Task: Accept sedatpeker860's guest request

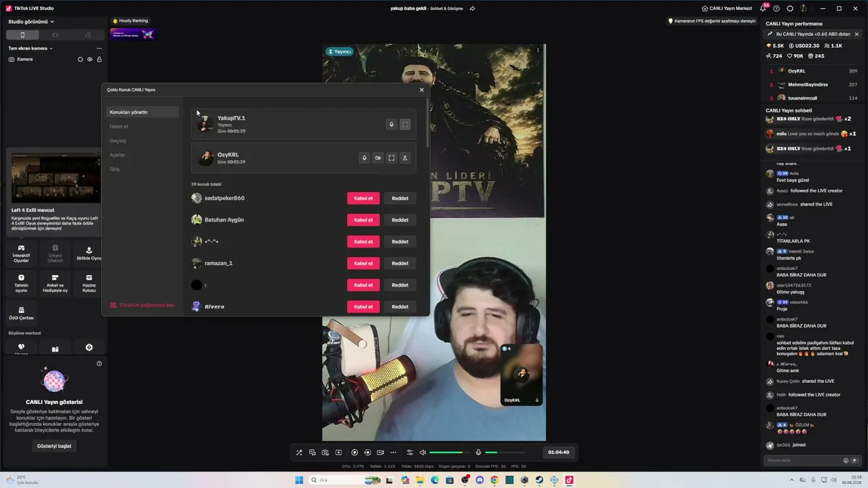Action: coord(363,198)
